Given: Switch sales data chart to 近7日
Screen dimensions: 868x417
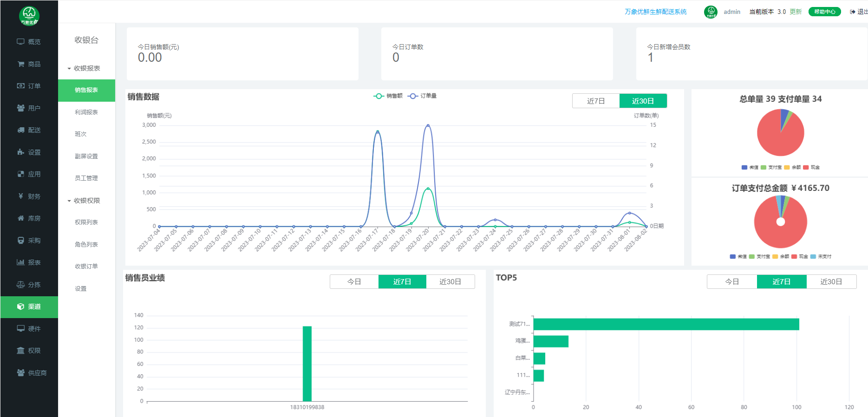Looking at the screenshot, I should pyautogui.click(x=596, y=101).
